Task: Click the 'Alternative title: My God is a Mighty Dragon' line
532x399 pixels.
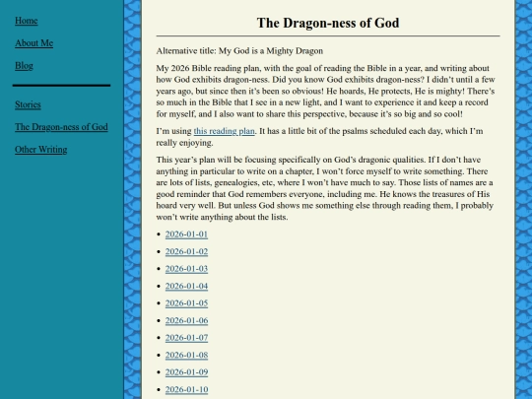Action: coord(239,51)
